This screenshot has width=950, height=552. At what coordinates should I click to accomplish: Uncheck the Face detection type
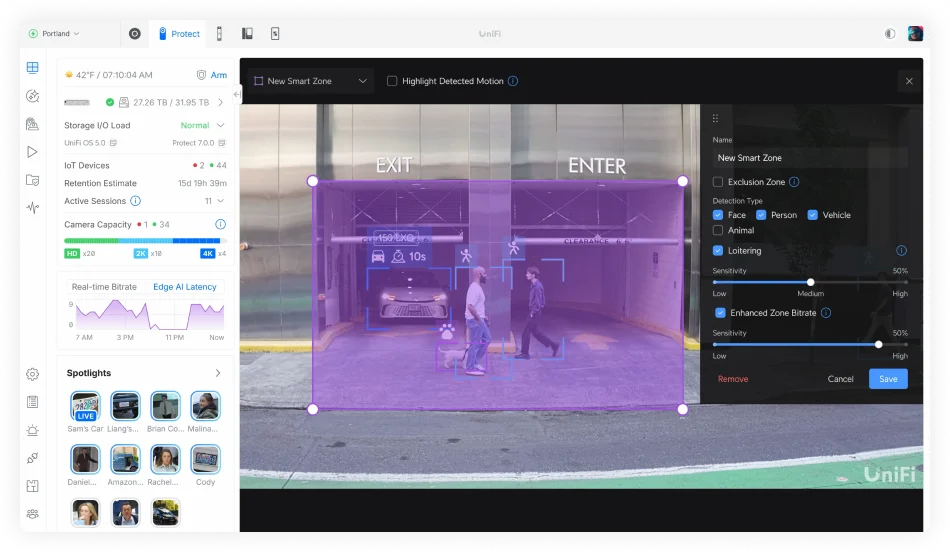coord(718,215)
